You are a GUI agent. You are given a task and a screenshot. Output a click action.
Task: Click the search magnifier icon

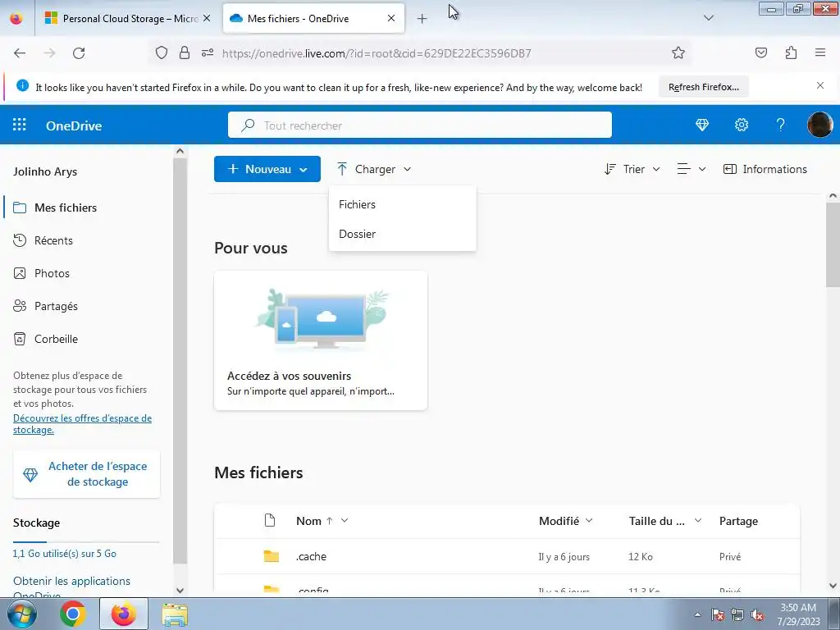coord(248,126)
